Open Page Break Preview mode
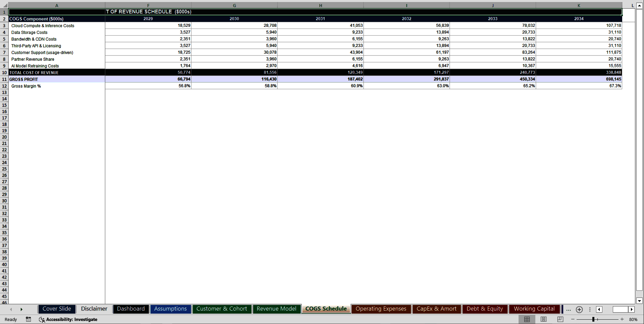This screenshot has height=324, width=644. pyautogui.click(x=560, y=319)
